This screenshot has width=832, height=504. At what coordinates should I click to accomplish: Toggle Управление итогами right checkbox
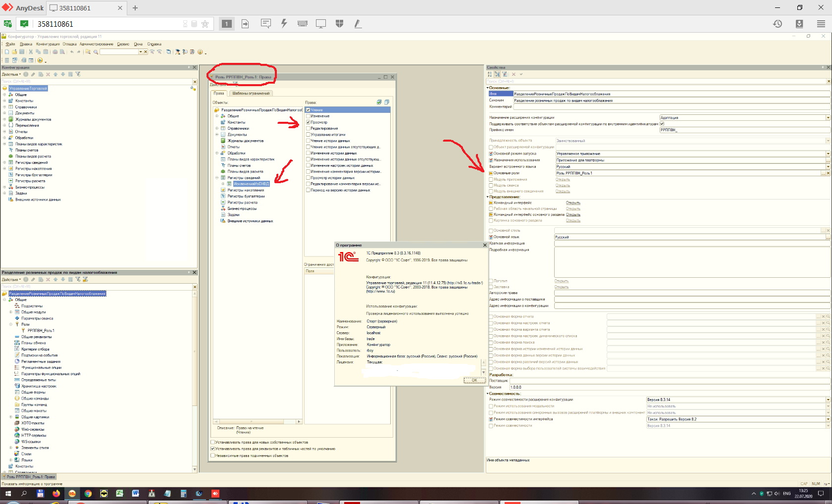[x=308, y=135]
